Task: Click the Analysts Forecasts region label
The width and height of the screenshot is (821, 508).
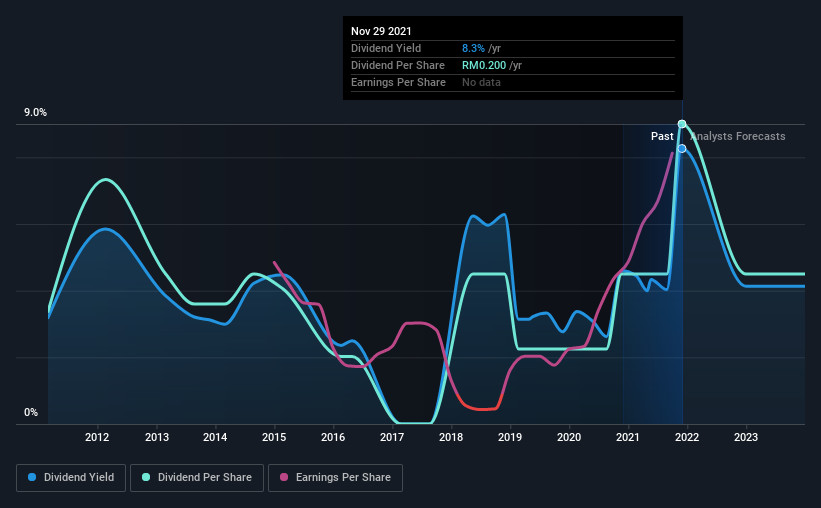Action: point(738,136)
